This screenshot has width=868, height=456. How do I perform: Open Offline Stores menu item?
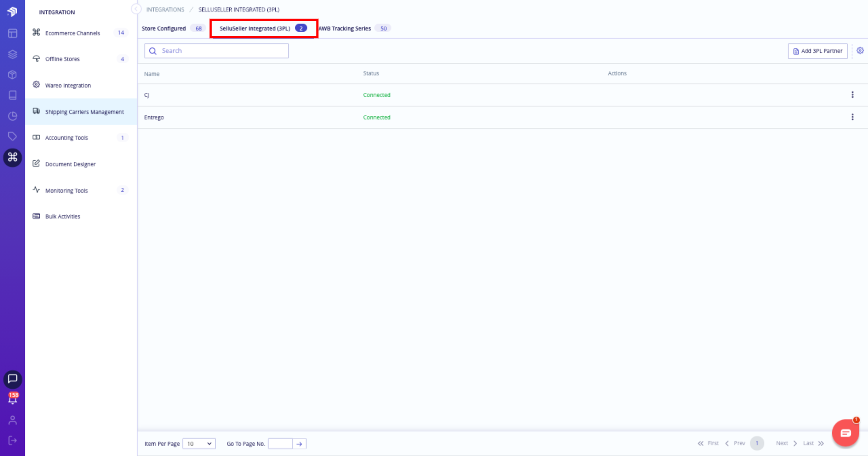point(81,59)
